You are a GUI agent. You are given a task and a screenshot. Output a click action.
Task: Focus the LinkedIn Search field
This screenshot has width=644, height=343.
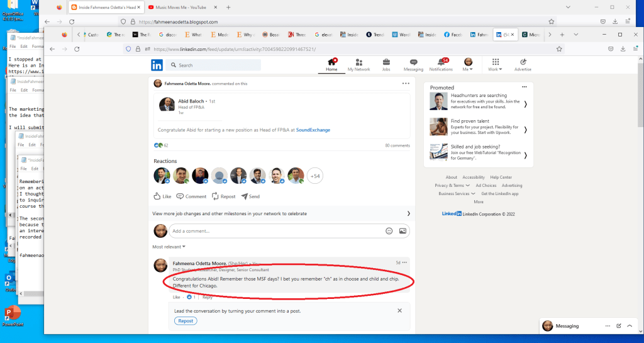click(214, 65)
